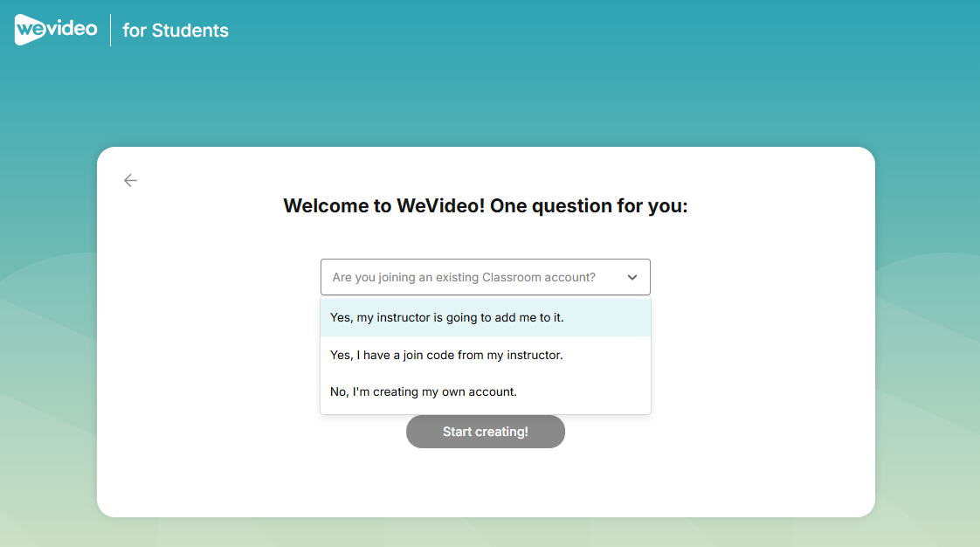Pick "No, I'm creating my own account"
This screenshot has width=980, height=547.
click(485, 392)
